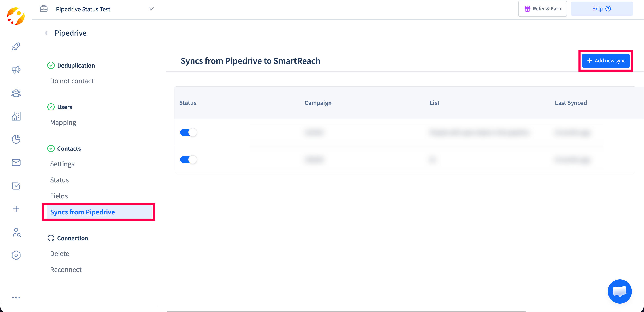The width and height of the screenshot is (644, 312).
Task: Open the pie chart reports icon
Action: 16,139
